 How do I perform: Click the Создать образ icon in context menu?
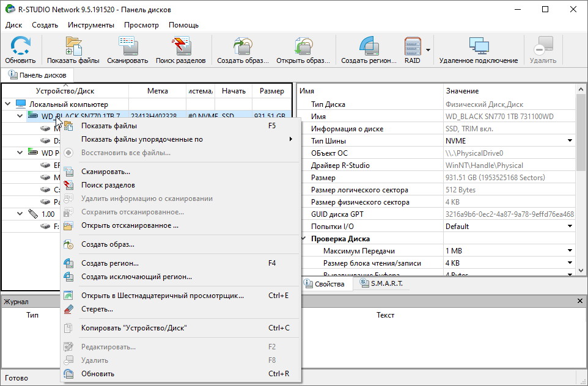pyautogui.click(x=68, y=244)
